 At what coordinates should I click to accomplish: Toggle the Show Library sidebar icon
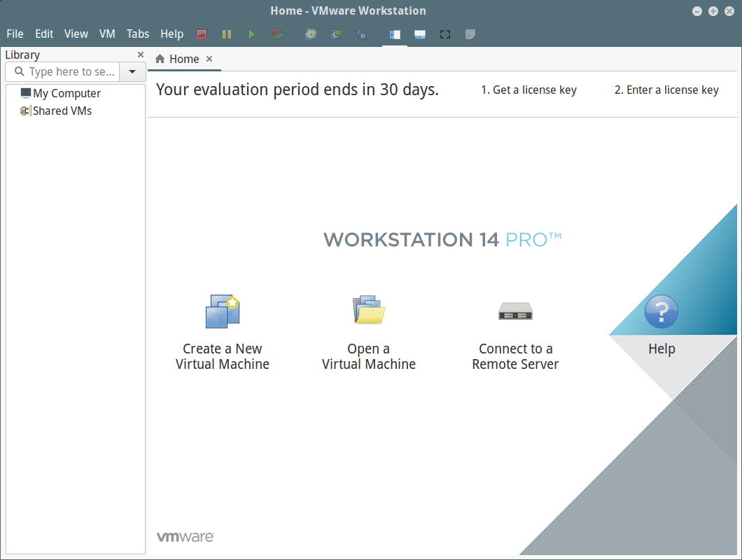point(395,34)
